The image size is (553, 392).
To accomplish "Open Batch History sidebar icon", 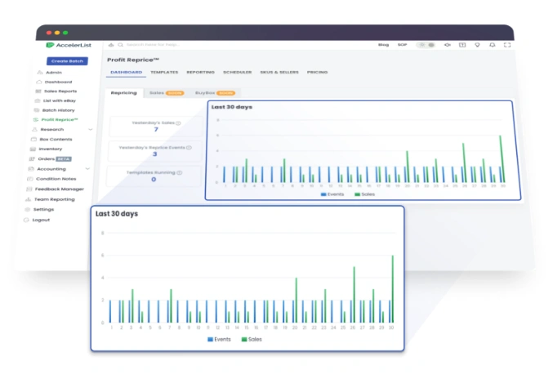I will click(x=36, y=110).
